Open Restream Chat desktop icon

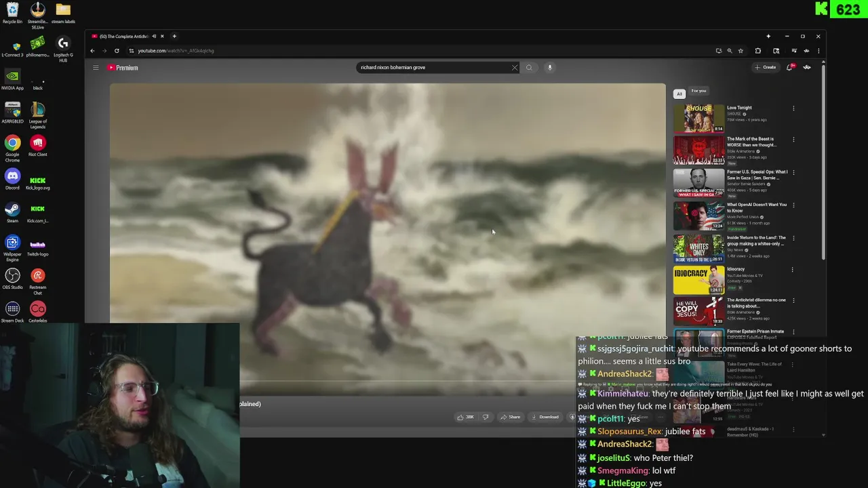click(x=38, y=282)
